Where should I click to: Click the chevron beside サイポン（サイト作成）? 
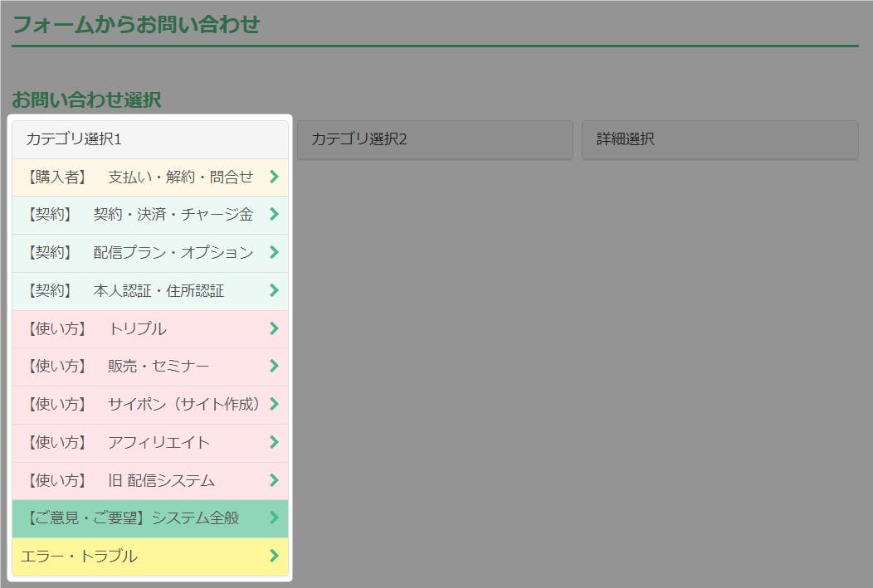[274, 405]
